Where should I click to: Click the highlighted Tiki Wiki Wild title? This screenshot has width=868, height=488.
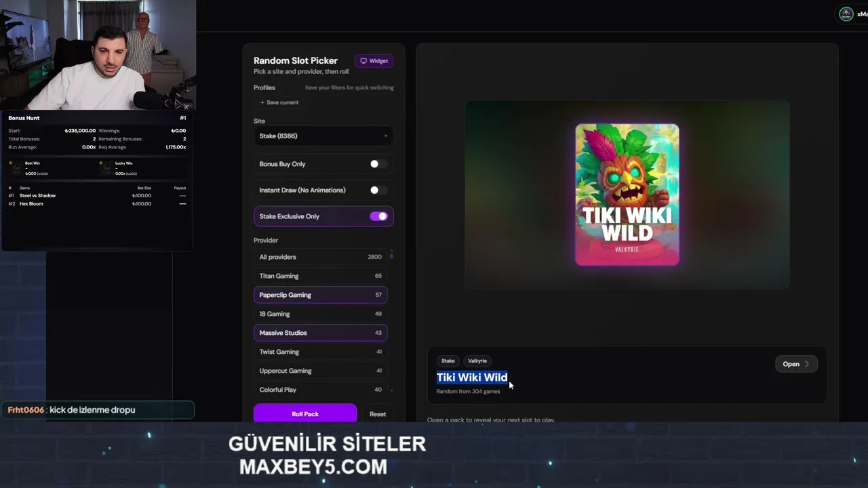coord(472,378)
